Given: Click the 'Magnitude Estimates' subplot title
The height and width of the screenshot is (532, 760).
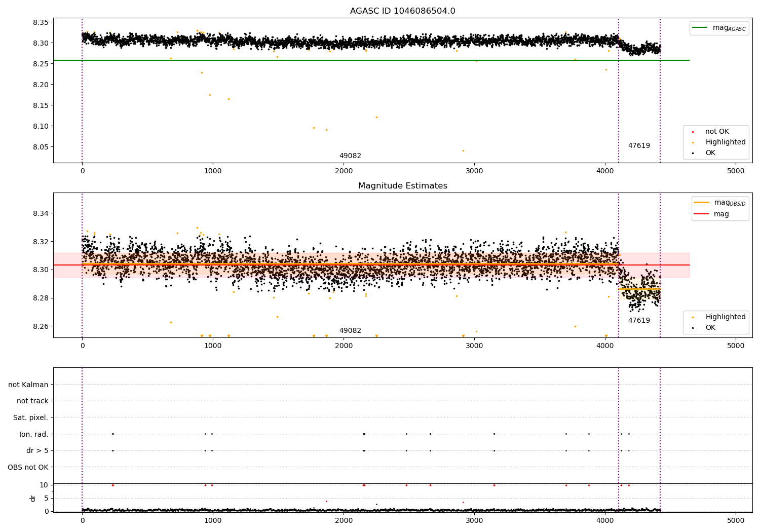Looking at the screenshot, I should click(x=402, y=186).
